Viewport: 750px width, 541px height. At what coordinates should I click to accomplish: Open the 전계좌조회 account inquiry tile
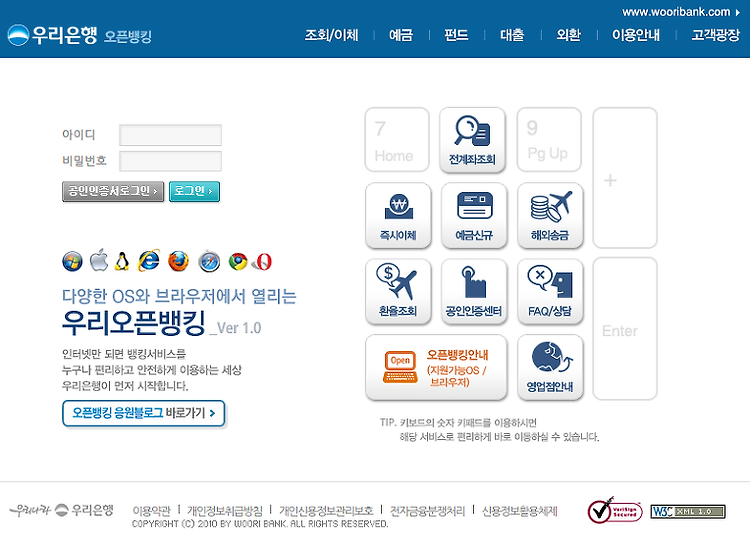(472, 140)
